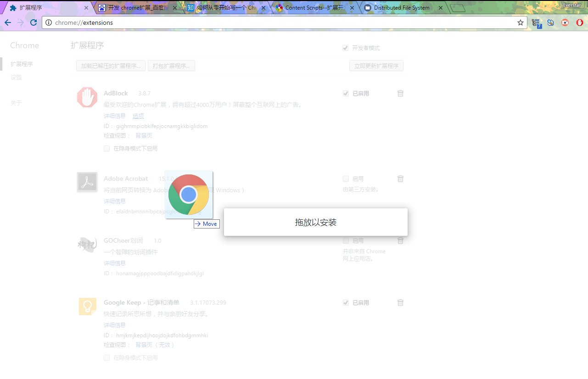The image size is (588, 379).
Task: Open AdBlock 详细信息 link
Action: [115, 116]
